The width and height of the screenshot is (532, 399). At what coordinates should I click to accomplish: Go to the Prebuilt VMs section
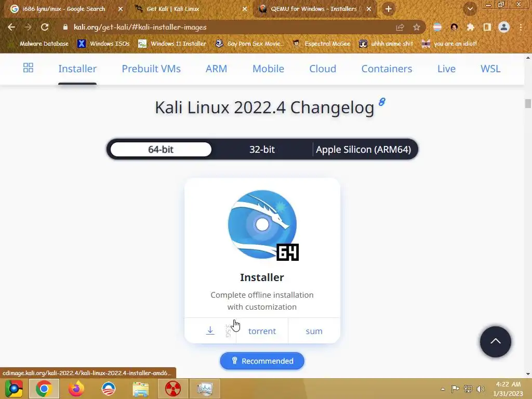(151, 69)
